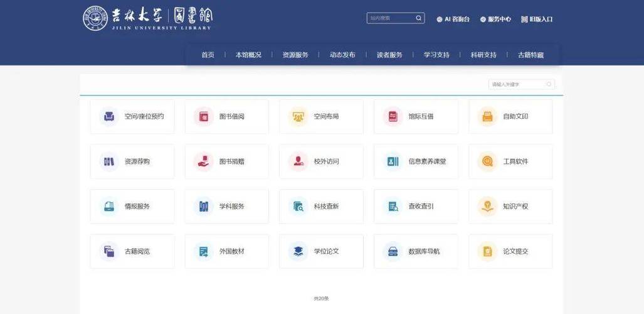Click the magnifier icon in 站内搜索 box

click(x=418, y=18)
